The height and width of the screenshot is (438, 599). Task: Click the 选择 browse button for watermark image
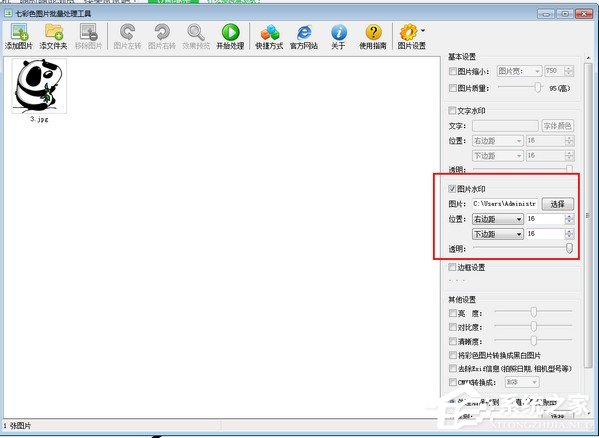pos(558,204)
